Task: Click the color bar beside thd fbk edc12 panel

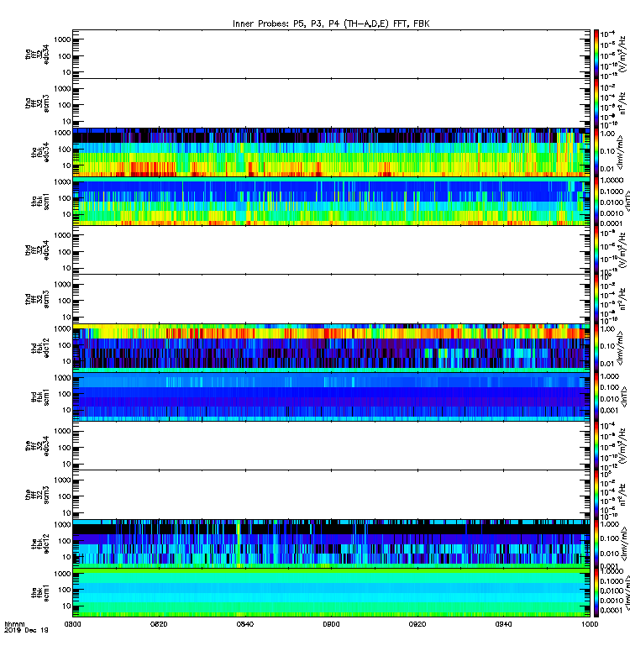Action: (596, 348)
